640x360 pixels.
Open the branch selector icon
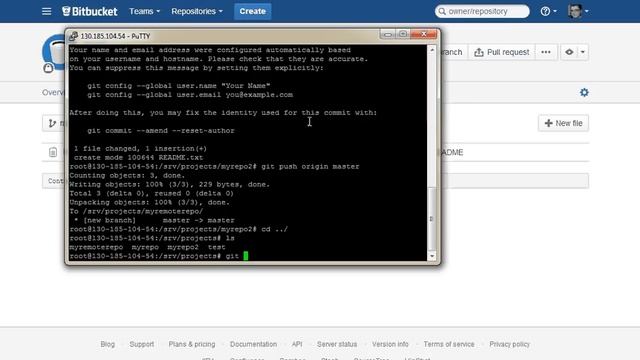click(x=52, y=123)
